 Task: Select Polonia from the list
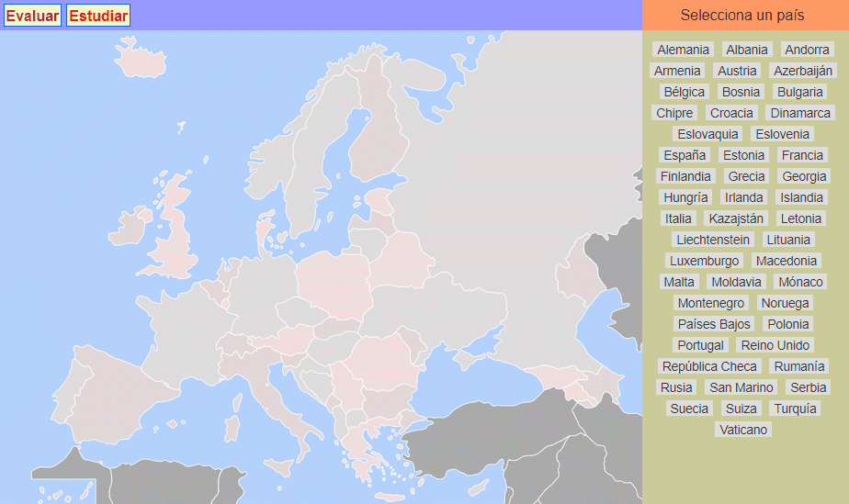point(787,323)
